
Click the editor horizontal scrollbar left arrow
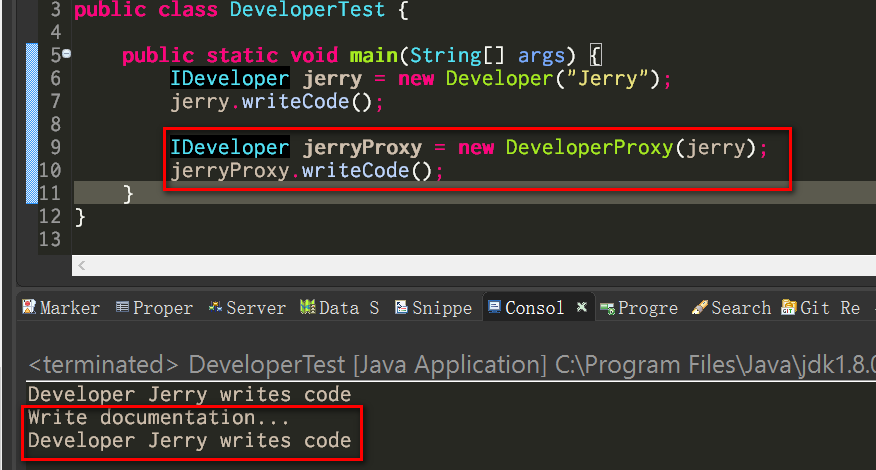(x=82, y=265)
